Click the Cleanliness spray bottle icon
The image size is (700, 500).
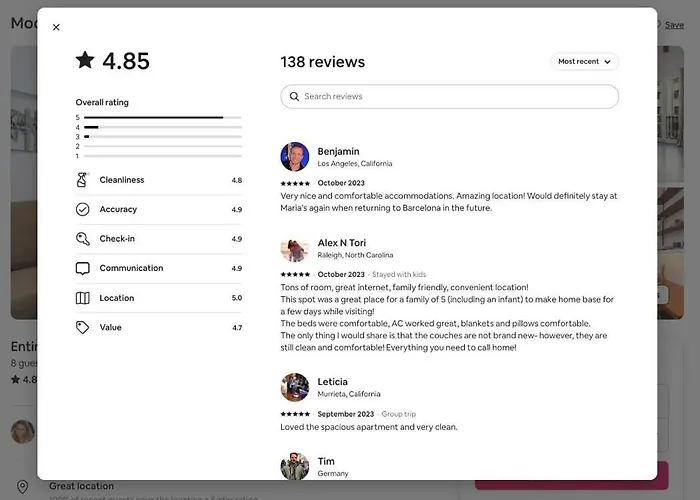click(83, 180)
